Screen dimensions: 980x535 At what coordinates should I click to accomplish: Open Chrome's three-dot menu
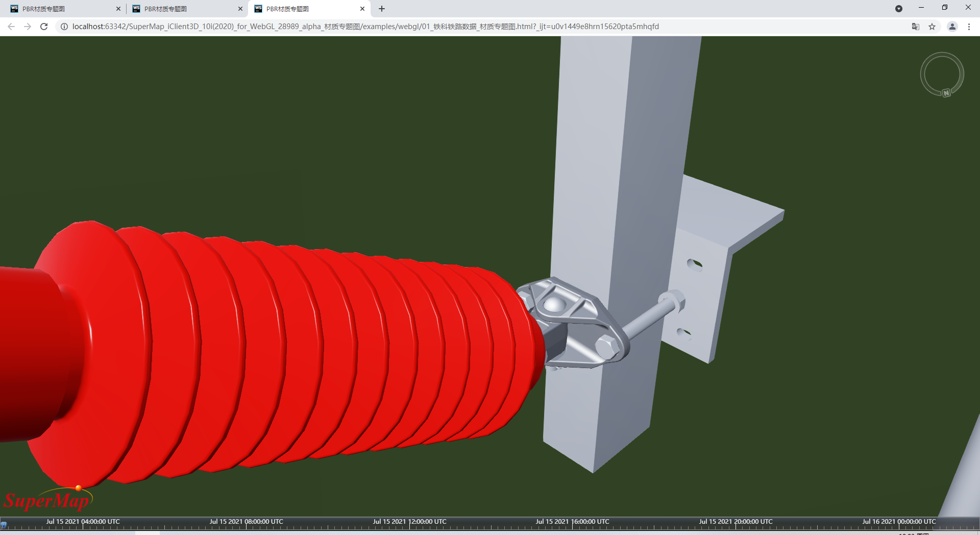tap(969, 27)
